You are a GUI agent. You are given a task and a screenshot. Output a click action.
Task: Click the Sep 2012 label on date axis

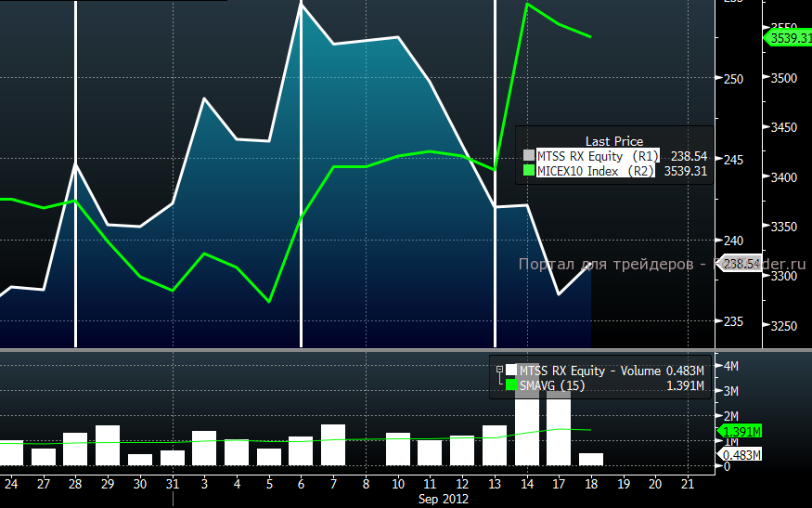click(x=444, y=499)
